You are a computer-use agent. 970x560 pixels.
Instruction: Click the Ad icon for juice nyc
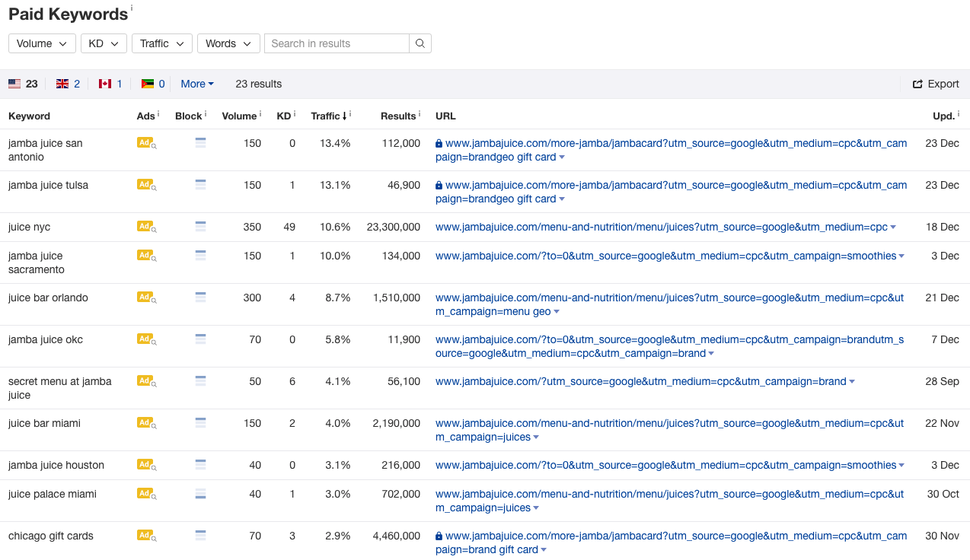146,227
